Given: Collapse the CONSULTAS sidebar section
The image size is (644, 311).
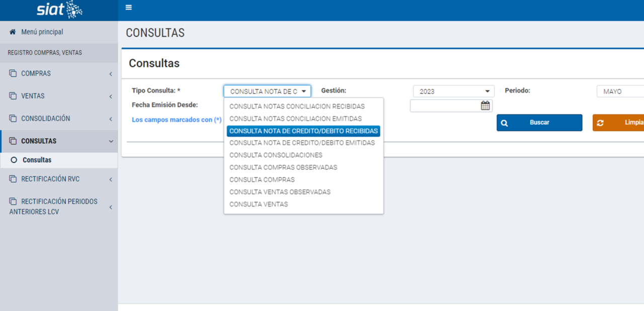Looking at the screenshot, I should (111, 142).
